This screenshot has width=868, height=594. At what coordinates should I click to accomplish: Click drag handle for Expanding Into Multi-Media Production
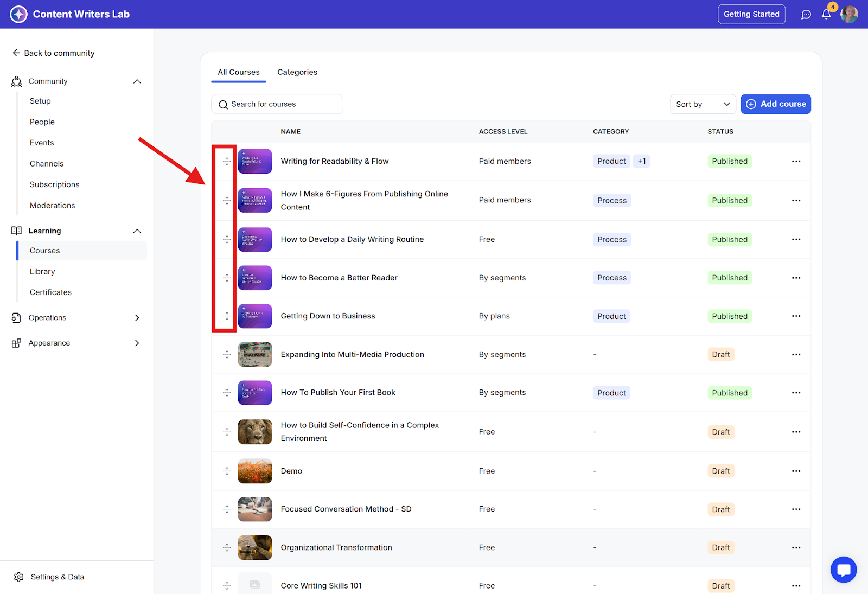pos(227,355)
